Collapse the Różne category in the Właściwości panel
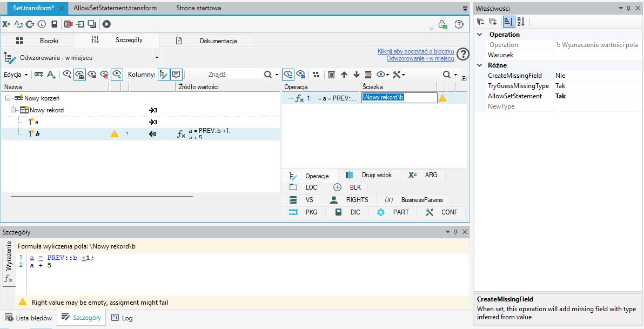The height and width of the screenshot is (329, 644). (x=479, y=65)
